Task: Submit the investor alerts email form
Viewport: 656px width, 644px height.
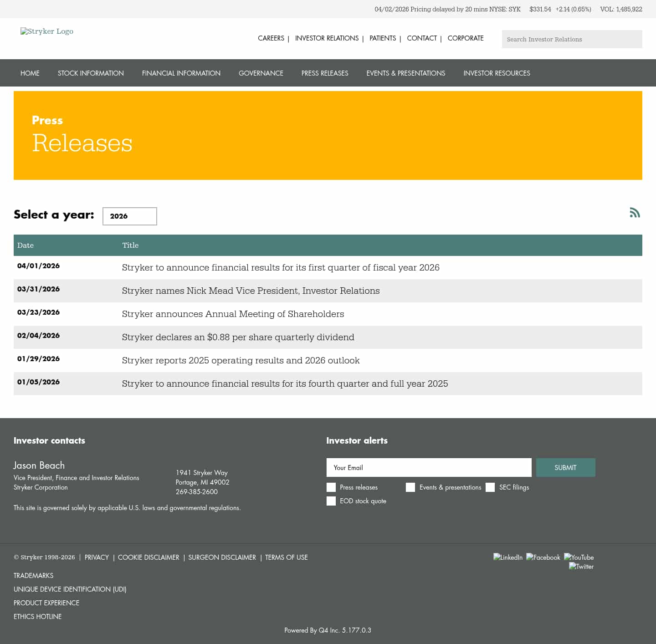Action: (565, 467)
